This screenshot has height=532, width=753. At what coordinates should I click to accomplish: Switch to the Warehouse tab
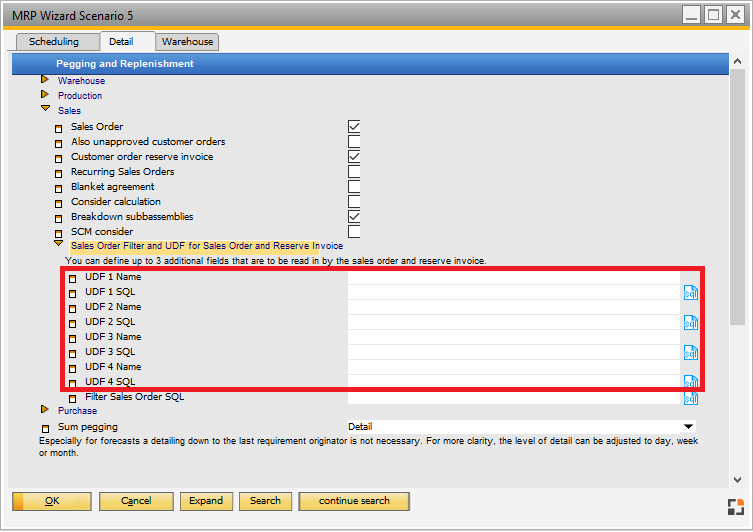pyautogui.click(x=187, y=42)
